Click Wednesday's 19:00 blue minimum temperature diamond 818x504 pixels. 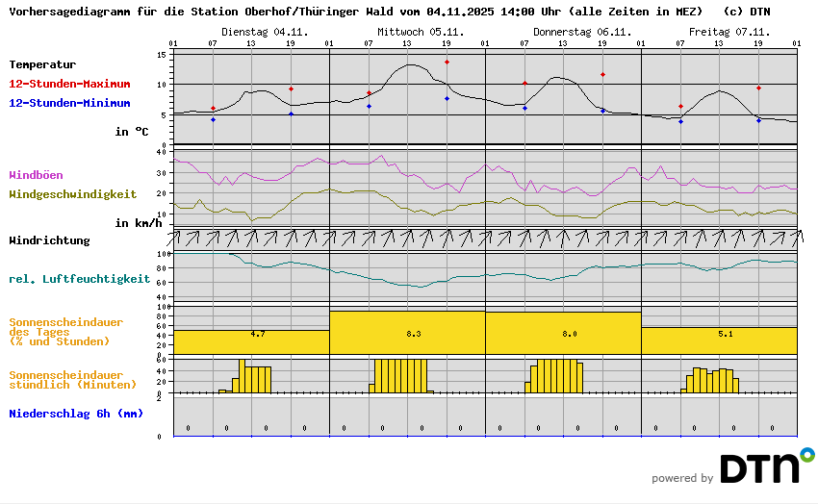click(447, 98)
